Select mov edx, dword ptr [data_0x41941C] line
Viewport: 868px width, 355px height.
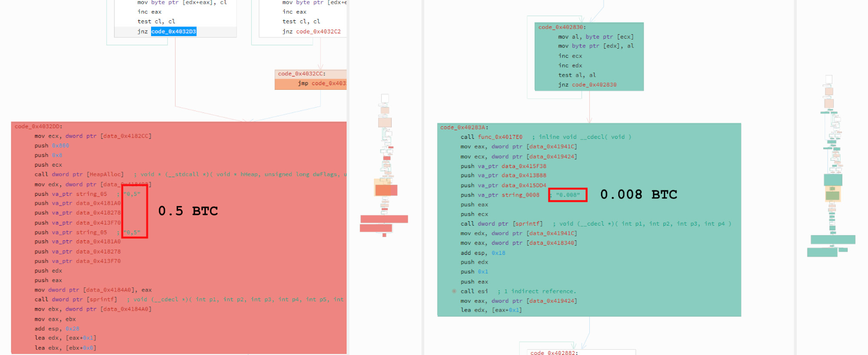pyautogui.click(x=519, y=233)
